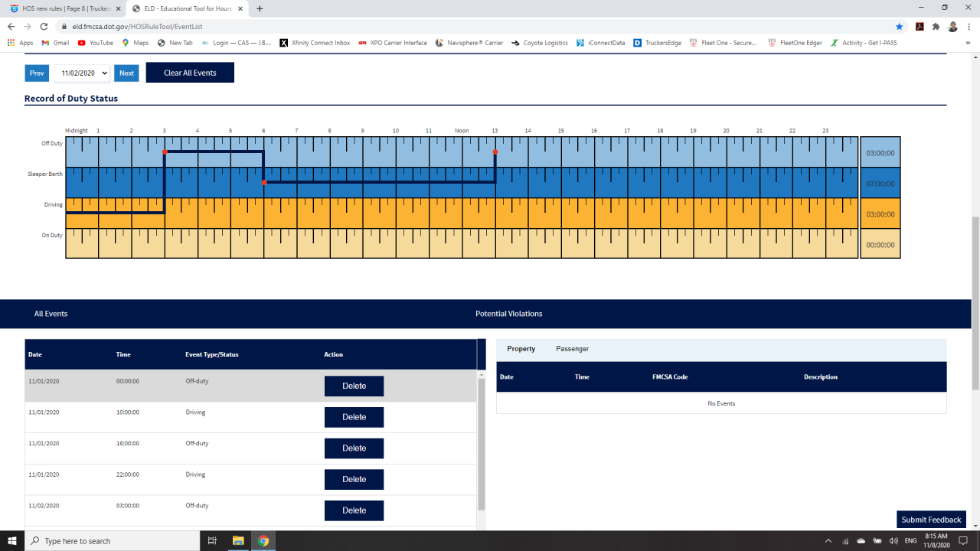Open the Windows Start menu
This screenshot has width=980, height=551.
click(x=12, y=541)
